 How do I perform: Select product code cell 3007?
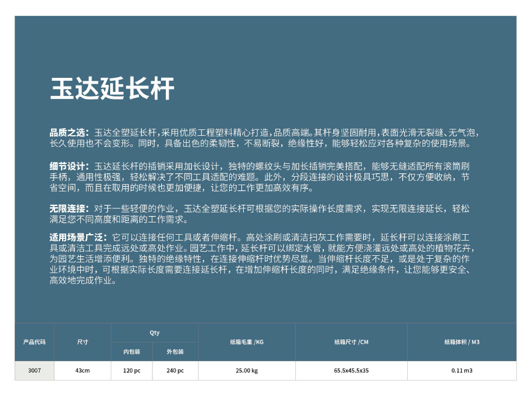coord(35,371)
